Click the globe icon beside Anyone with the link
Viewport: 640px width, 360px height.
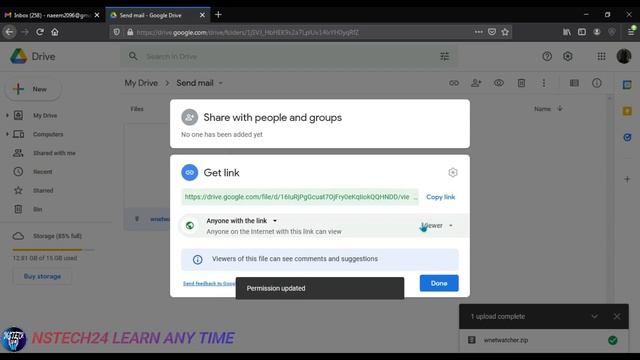click(x=190, y=225)
